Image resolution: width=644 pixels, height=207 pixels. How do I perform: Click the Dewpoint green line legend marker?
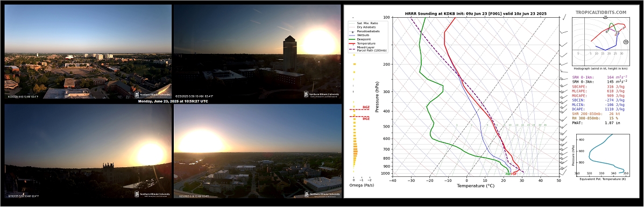(351, 39)
